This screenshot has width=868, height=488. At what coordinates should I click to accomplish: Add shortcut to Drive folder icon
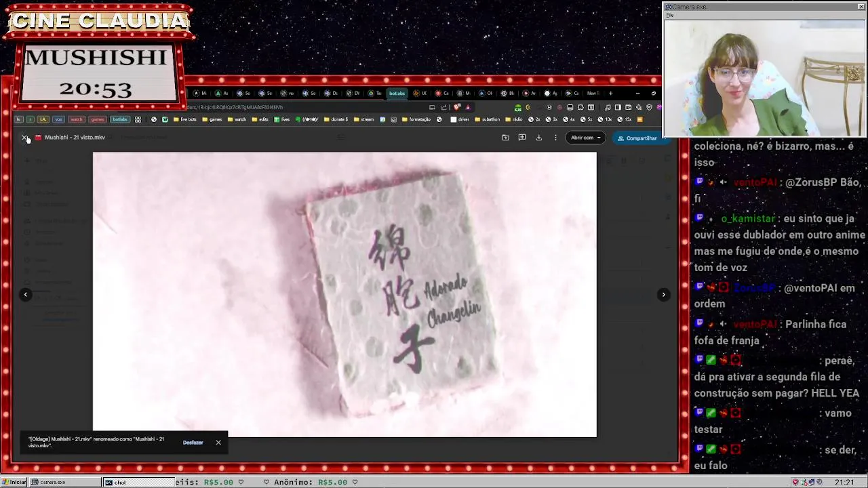tap(505, 138)
